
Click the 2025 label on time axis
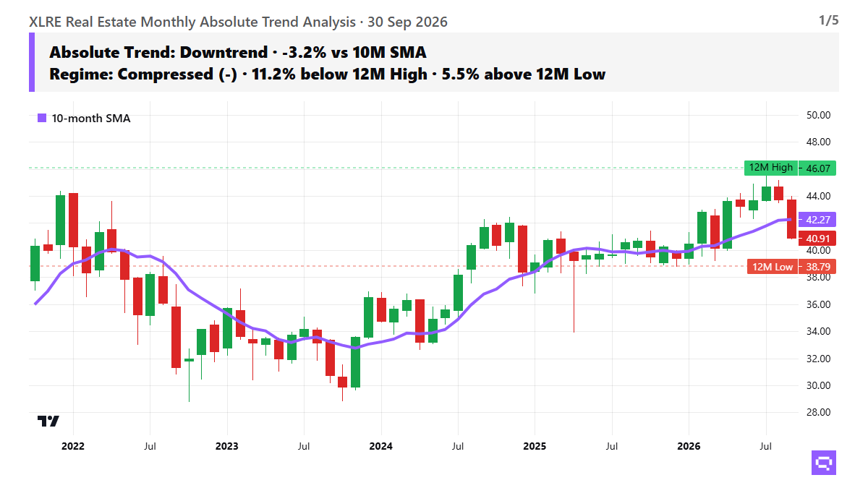coord(535,446)
